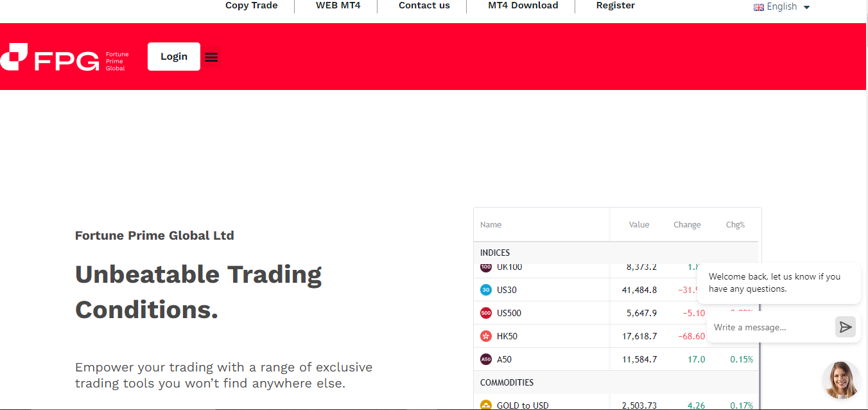Image resolution: width=868 pixels, height=410 pixels.
Task: Open the Contact us page
Action: pos(424,6)
